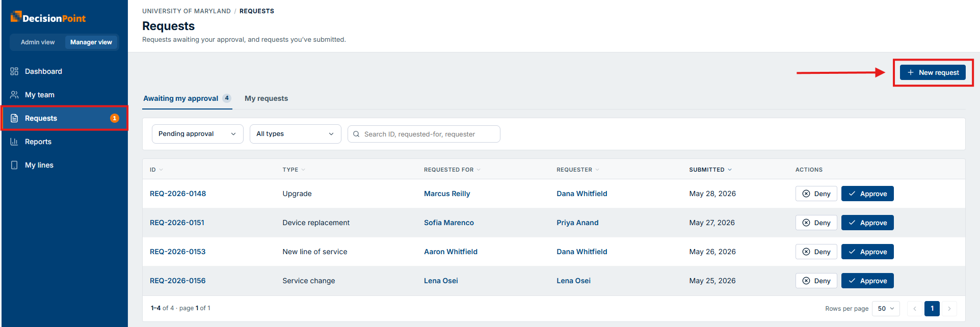This screenshot has width=980, height=327.
Task: Open request REQ-2026-0153 link
Action: (178, 252)
